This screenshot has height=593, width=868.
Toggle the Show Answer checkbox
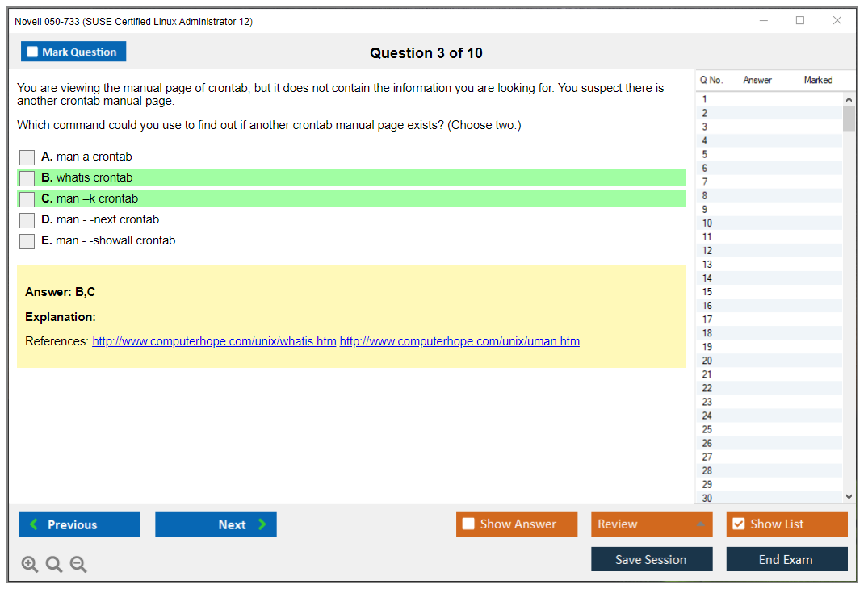tap(468, 524)
